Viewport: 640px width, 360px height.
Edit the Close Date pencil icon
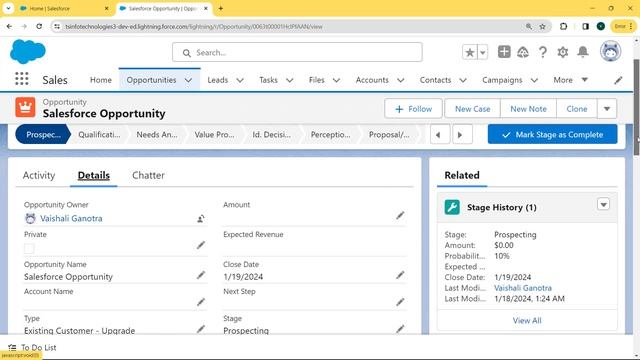click(x=400, y=275)
